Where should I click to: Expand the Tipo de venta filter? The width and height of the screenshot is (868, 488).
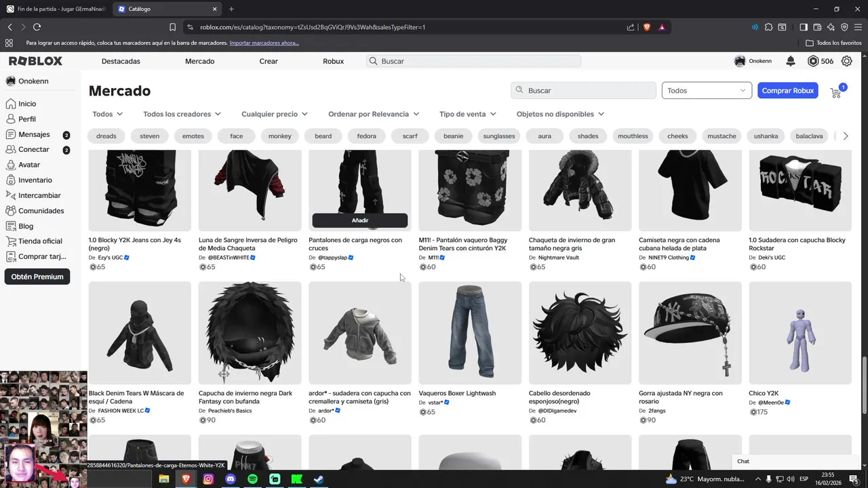(468, 114)
